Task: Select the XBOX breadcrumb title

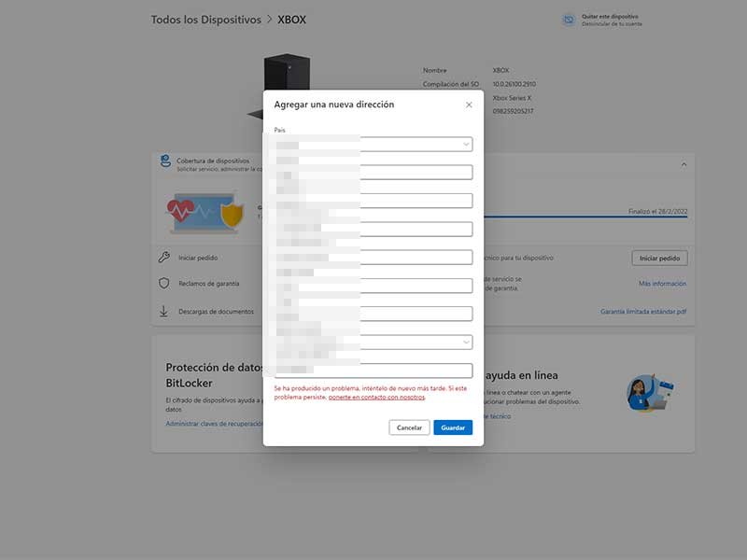Action: [291, 20]
